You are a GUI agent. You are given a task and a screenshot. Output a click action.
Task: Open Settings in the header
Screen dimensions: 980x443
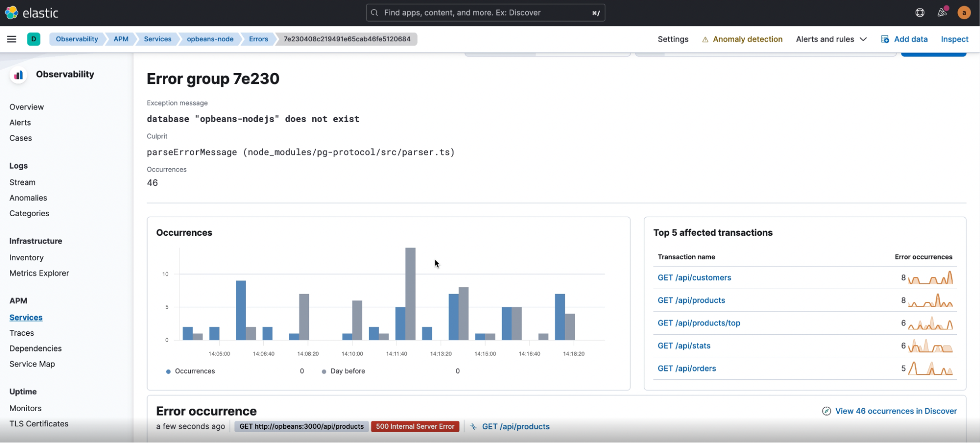click(673, 39)
